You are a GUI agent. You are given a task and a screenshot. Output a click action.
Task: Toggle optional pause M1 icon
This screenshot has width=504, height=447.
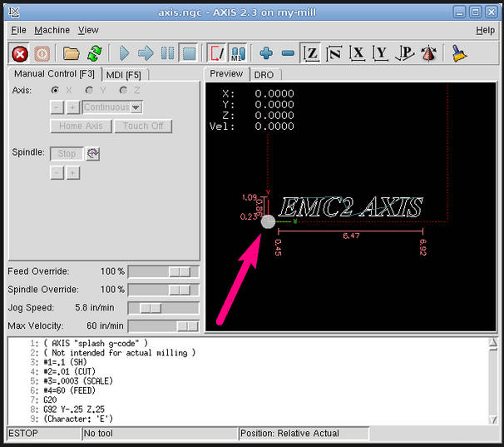(238, 53)
